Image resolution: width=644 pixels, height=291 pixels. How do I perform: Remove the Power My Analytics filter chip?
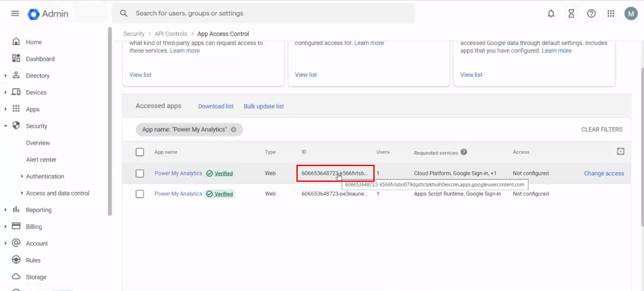coord(234,130)
